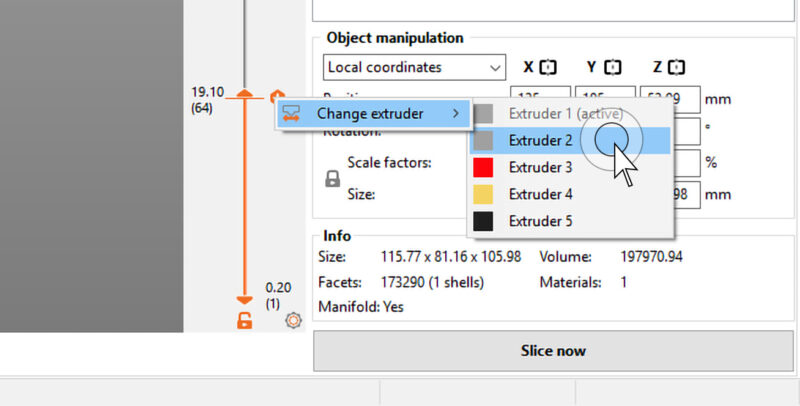Click the Change extruder printer icon
The image size is (800, 406).
292,114
